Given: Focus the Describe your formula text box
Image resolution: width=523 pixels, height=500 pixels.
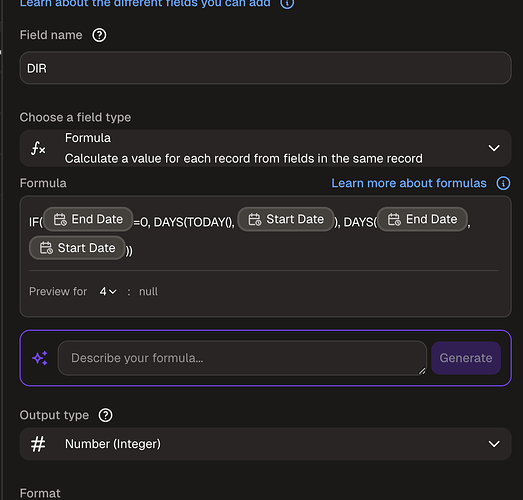Looking at the screenshot, I should pyautogui.click(x=242, y=358).
